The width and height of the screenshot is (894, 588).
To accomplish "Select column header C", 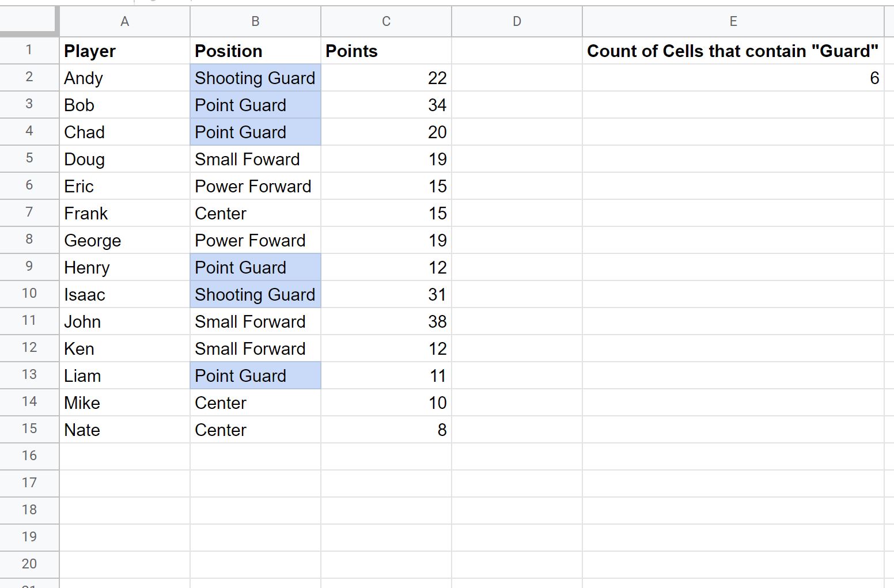I will 385,21.
